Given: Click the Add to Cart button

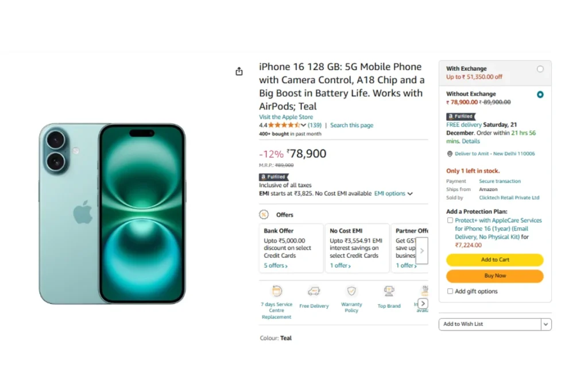Looking at the screenshot, I should [494, 260].
